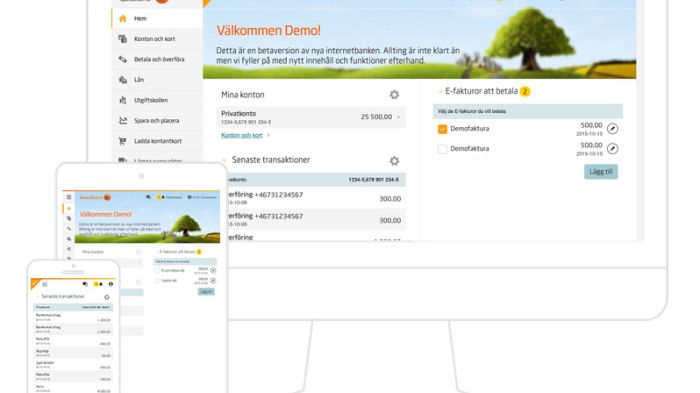
Task: Open settings gear for Mina konton
Action: pyautogui.click(x=394, y=95)
